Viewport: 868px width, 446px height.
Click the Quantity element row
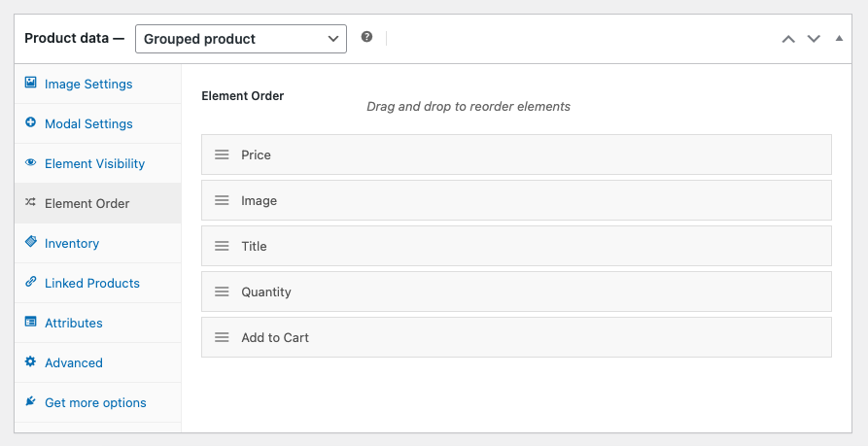(x=515, y=292)
